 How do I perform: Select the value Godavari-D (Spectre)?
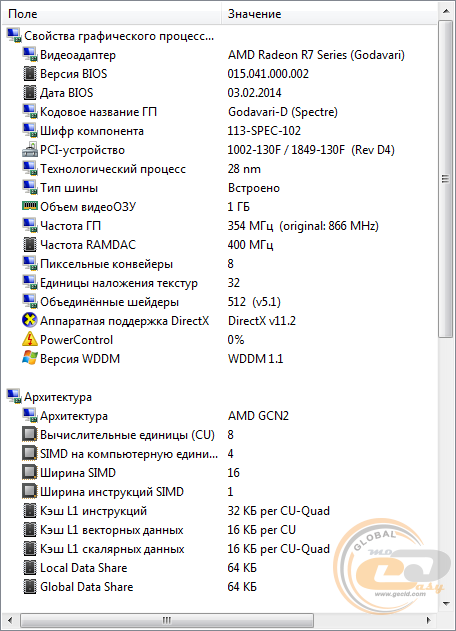[283, 111]
